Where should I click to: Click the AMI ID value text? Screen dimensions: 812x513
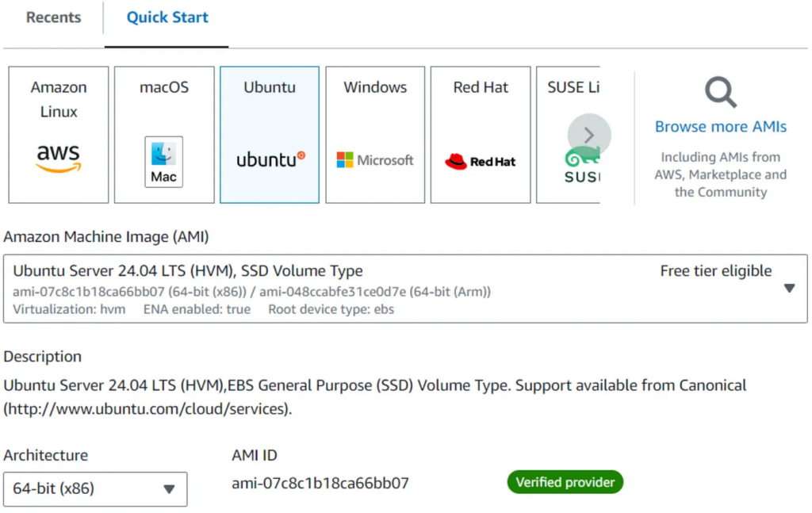pos(320,483)
